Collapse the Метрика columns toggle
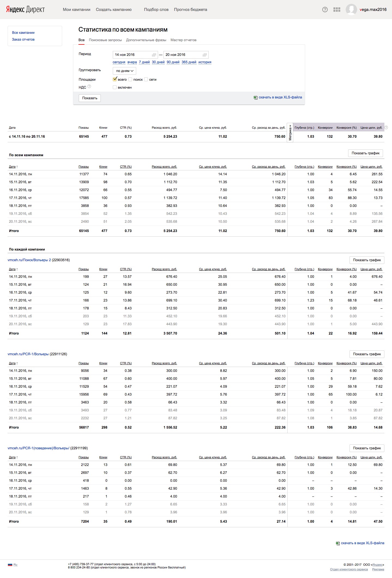392x578 pixels. tap(290, 133)
